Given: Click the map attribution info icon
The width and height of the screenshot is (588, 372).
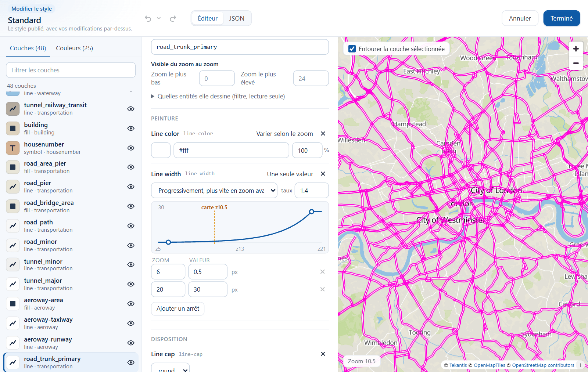Looking at the screenshot, I should coord(581,365).
